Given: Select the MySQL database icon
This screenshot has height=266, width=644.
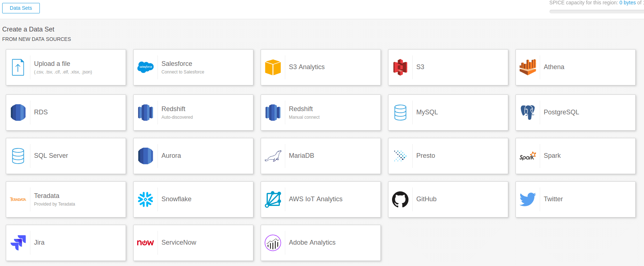Looking at the screenshot, I should point(400,113).
